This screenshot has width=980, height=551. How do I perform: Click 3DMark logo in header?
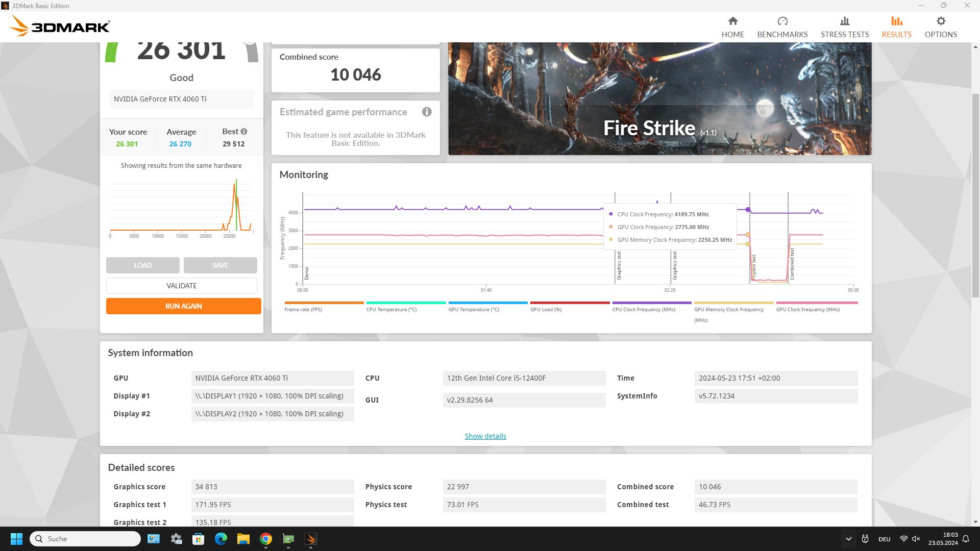point(60,26)
